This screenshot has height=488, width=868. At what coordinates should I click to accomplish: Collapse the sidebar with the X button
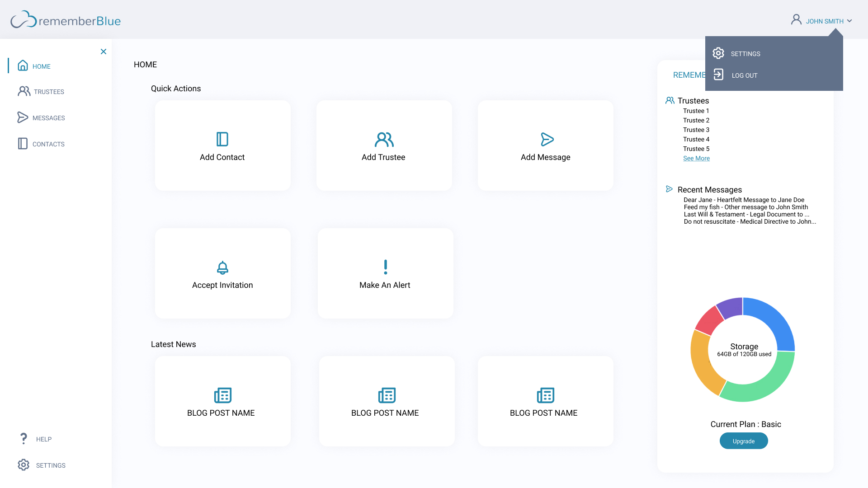click(104, 52)
